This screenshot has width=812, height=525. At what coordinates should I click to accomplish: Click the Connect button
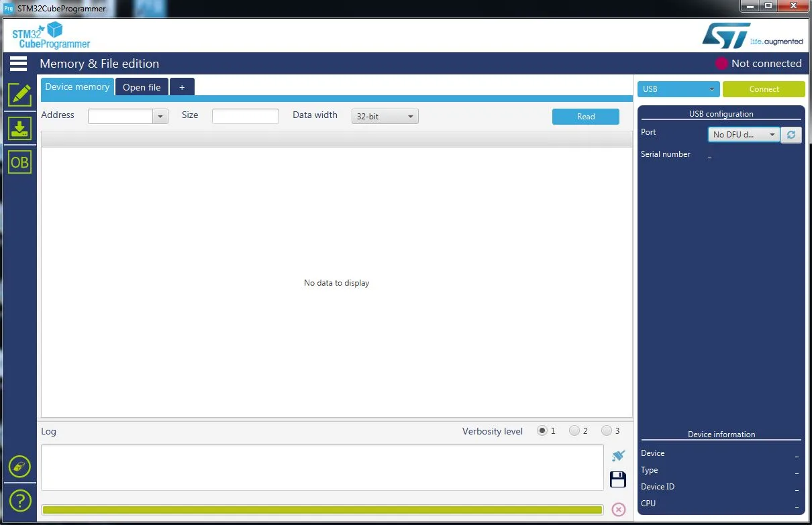pyautogui.click(x=764, y=89)
